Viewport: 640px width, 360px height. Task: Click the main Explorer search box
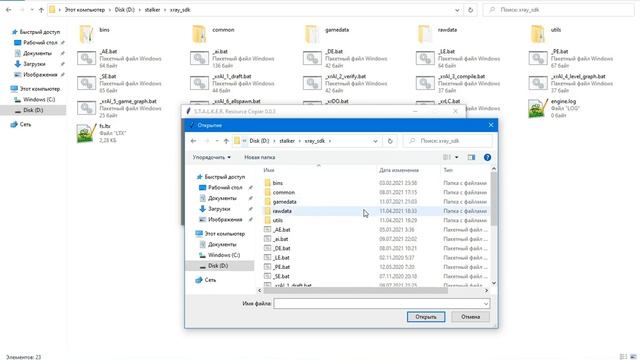(x=558, y=10)
